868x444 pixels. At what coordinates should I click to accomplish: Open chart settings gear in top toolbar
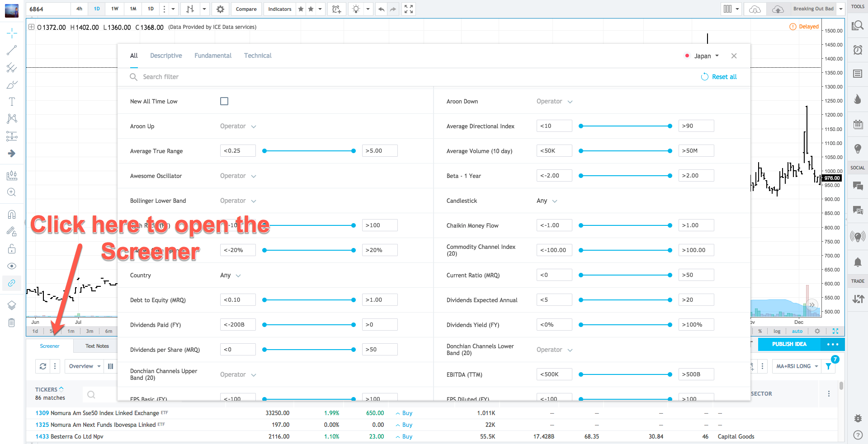(220, 9)
